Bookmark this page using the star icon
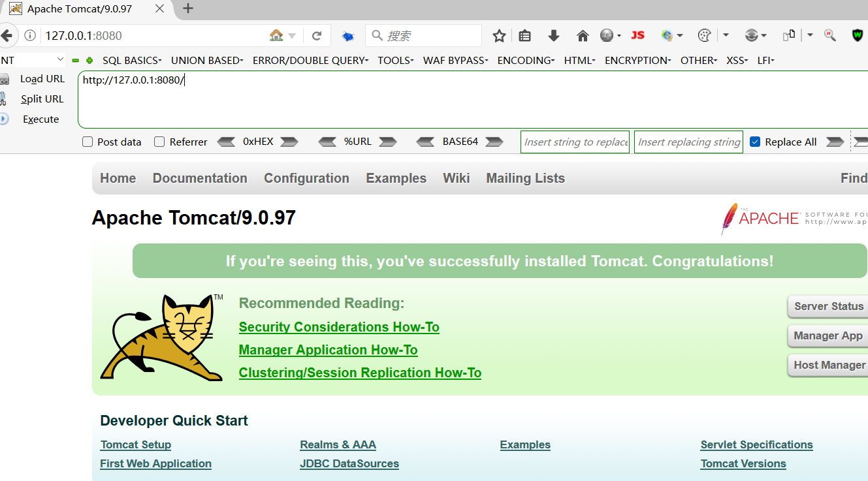Viewport: 868px width, 481px height. 499,36
